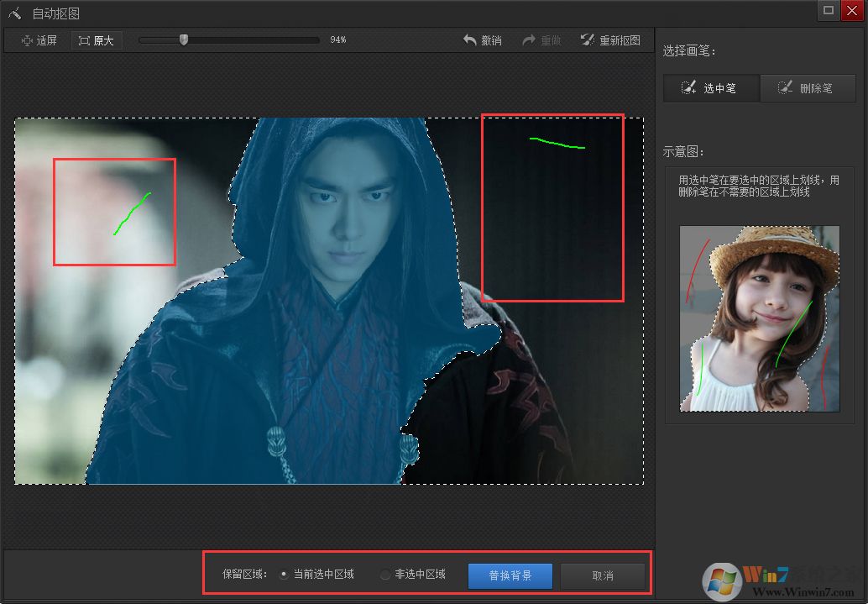Screen dimensions: 868x604
Task: Click the green stroke on the dark background
Action: click(x=556, y=144)
